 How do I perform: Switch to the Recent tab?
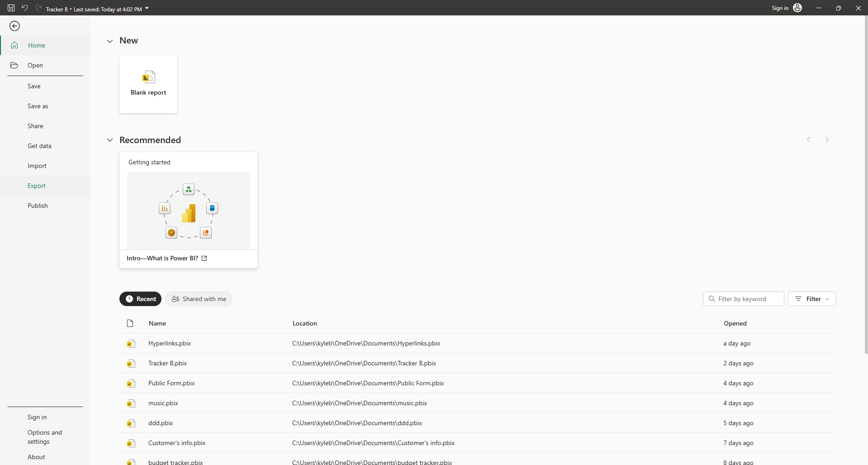point(140,299)
